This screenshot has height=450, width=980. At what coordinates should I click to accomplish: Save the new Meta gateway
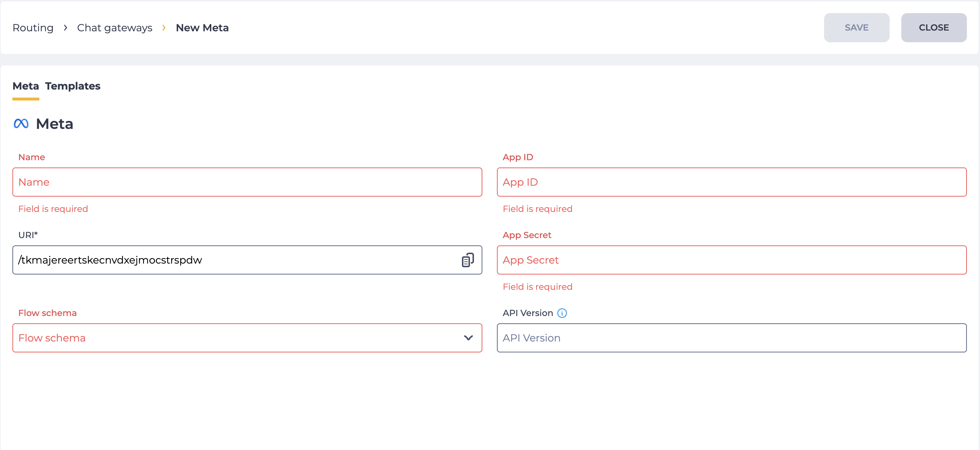tap(856, 28)
